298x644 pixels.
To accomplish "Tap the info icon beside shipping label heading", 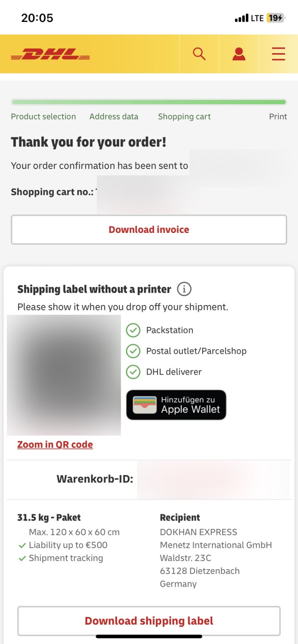I will point(184,289).
